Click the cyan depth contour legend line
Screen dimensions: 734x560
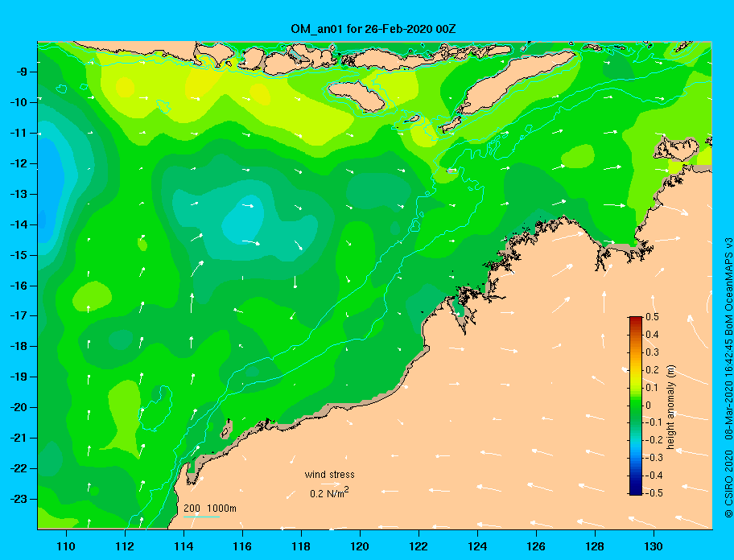coord(202,517)
